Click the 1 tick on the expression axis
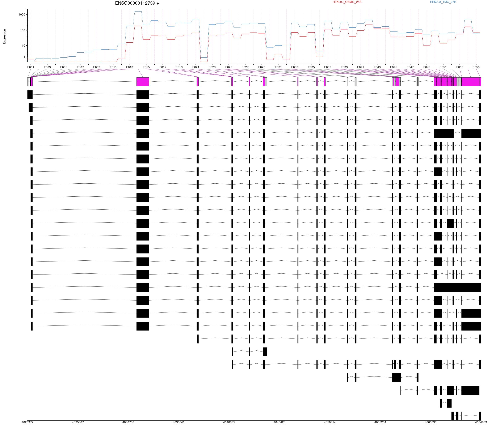 (x=24, y=57)
